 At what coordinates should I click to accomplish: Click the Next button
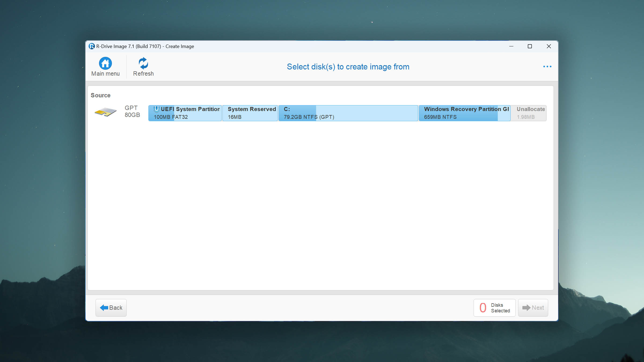pyautogui.click(x=533, y=308)
